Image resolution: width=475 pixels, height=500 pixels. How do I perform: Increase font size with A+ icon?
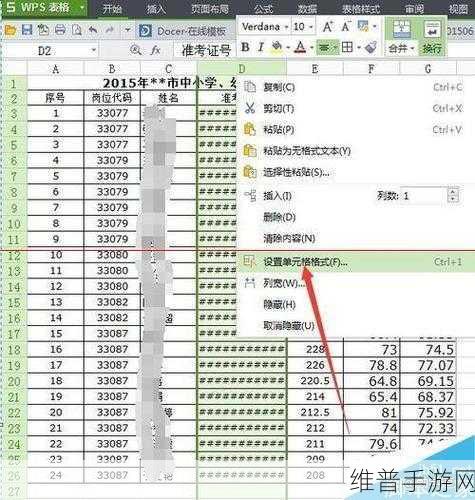(329, 27)
